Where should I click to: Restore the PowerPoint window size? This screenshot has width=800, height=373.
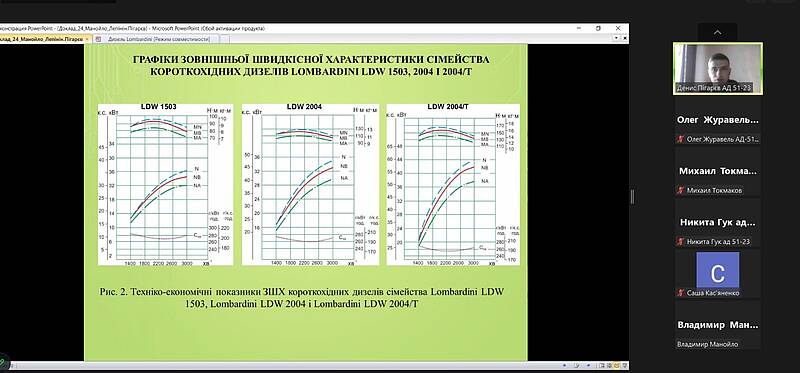pos(598,29)
